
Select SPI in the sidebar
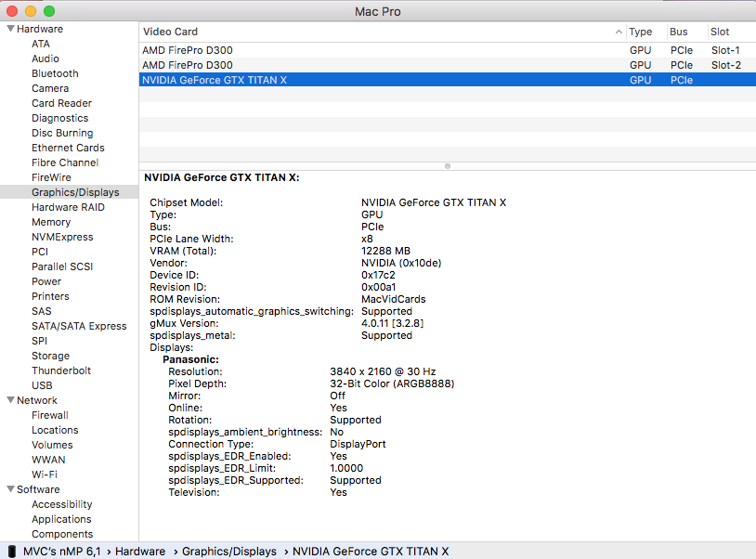(x=40, y=341)
